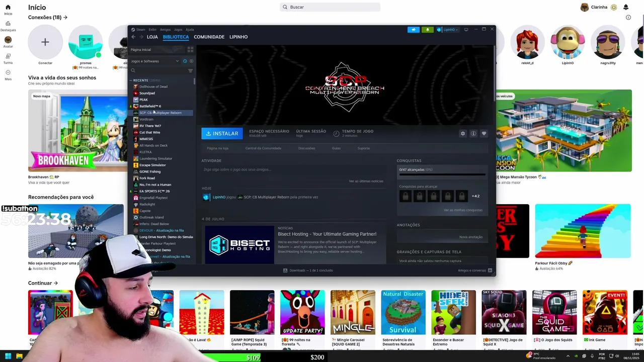The image size is (644, 362).
Task: Open File Explorer from taskbar
Action: tap(19, 356)
